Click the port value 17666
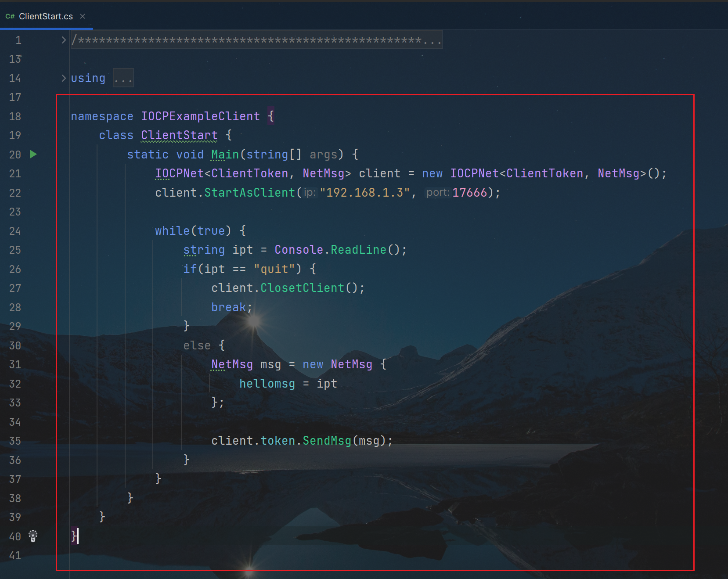 [x=470, y=193]
